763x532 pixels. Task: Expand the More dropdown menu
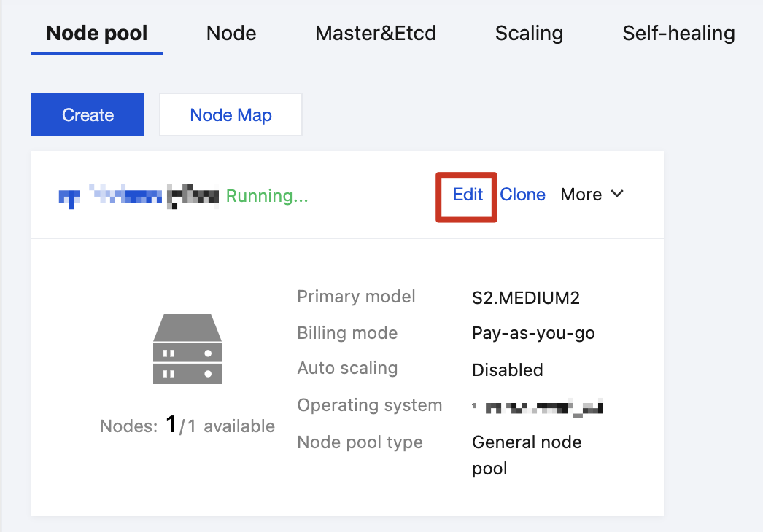tap(581, 195)
